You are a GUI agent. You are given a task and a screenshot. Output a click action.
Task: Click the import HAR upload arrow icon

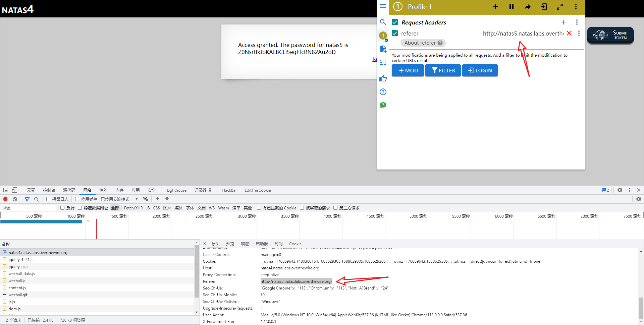[x=158, y=199]
